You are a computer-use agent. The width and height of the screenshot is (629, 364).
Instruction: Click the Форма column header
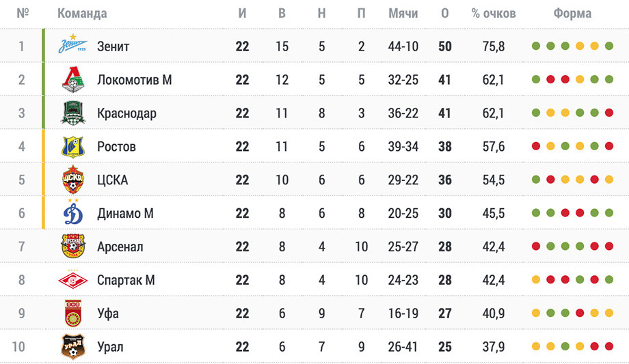pos(572,13)
